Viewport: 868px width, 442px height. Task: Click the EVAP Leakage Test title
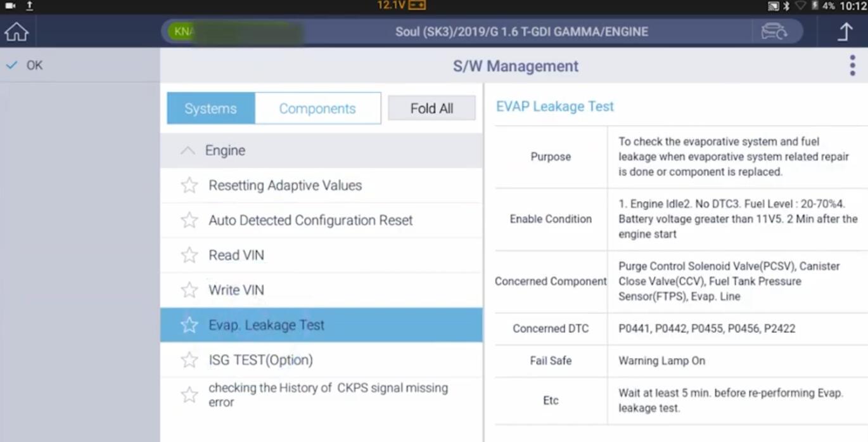click(555, 107)
